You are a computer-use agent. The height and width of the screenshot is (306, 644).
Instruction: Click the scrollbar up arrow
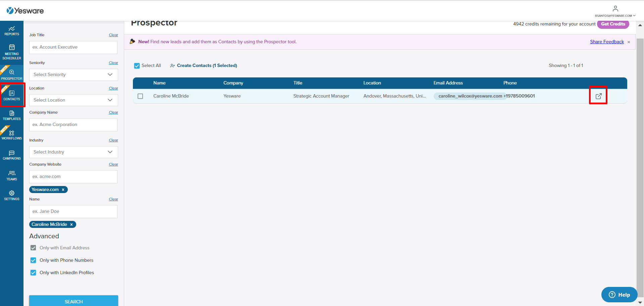pos(640,25)
